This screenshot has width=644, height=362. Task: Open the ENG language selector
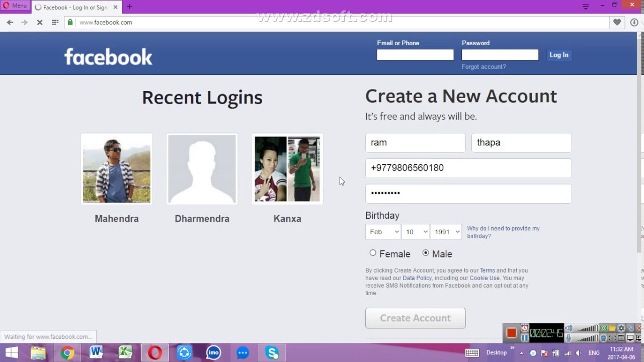(x=594, y=353)
